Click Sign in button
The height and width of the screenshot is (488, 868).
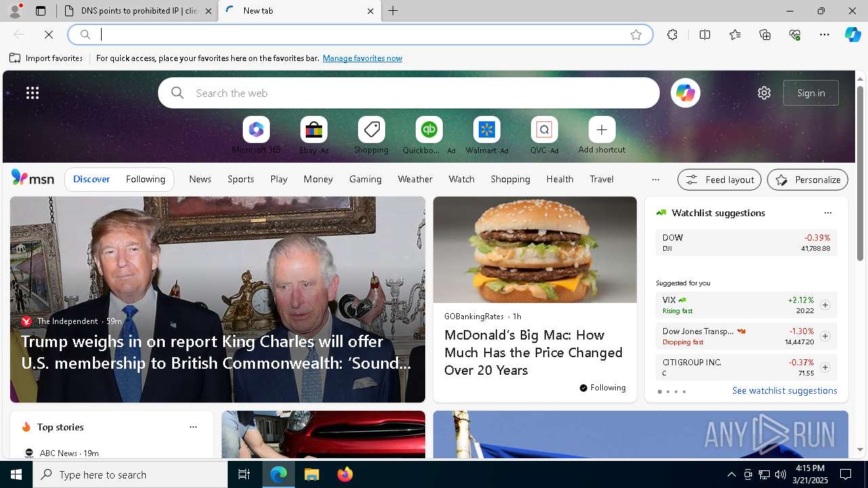[x=811, y=93]
